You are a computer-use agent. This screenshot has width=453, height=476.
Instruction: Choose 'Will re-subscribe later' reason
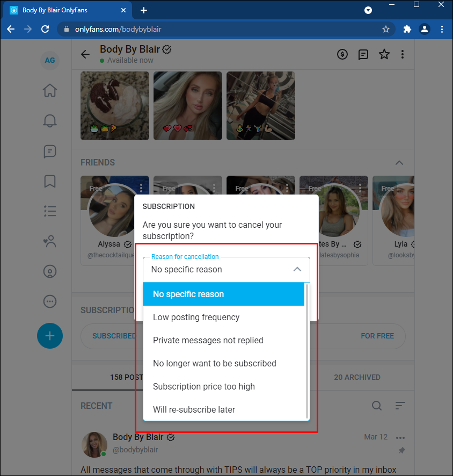(223, 409)
